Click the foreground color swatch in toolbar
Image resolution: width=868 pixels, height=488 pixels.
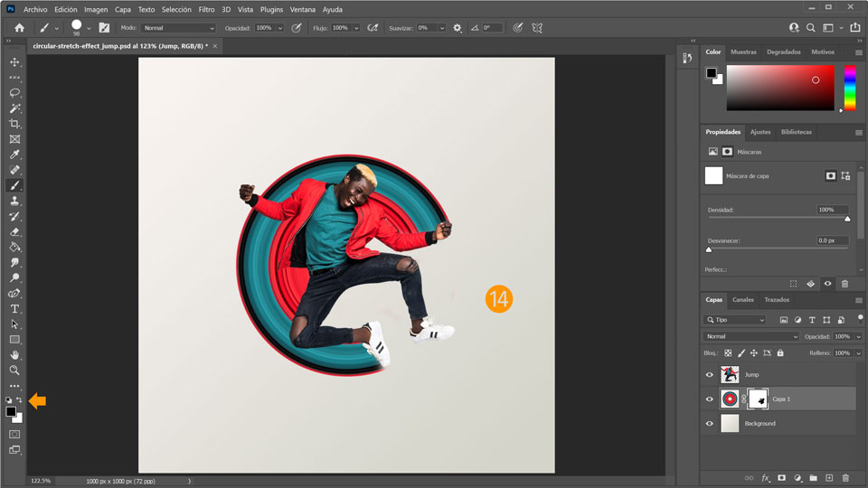click(11, 412)
